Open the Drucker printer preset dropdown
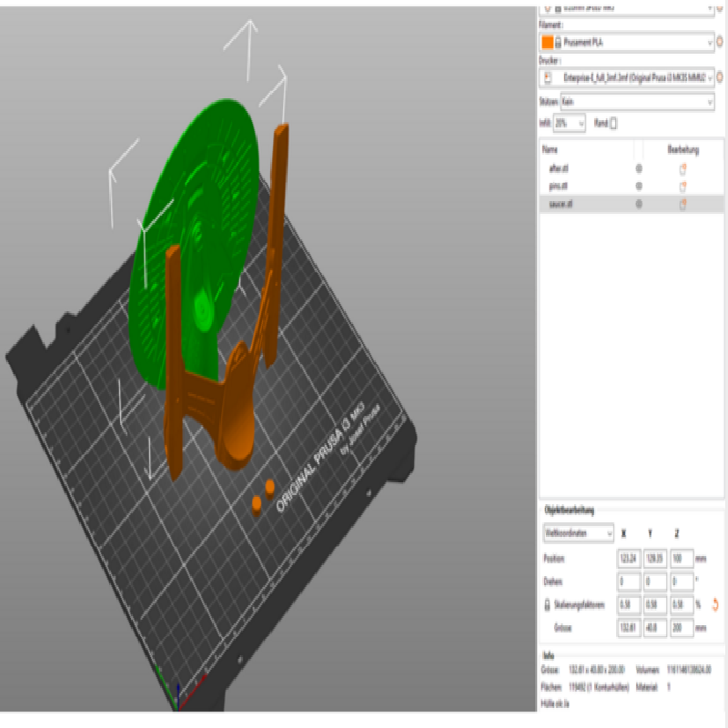This screenshot has width=728, height=728. click(x=627, y=77)
